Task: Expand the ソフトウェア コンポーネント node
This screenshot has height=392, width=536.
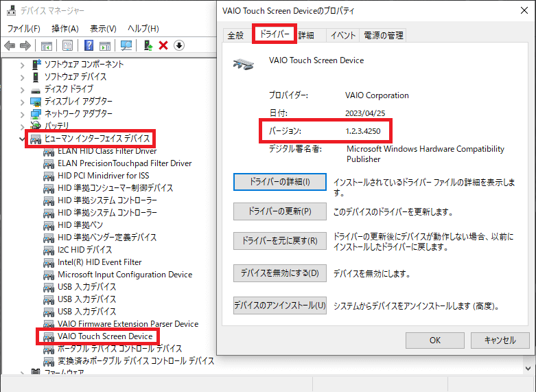Action: pyautogui.click(x=22, y=65)
